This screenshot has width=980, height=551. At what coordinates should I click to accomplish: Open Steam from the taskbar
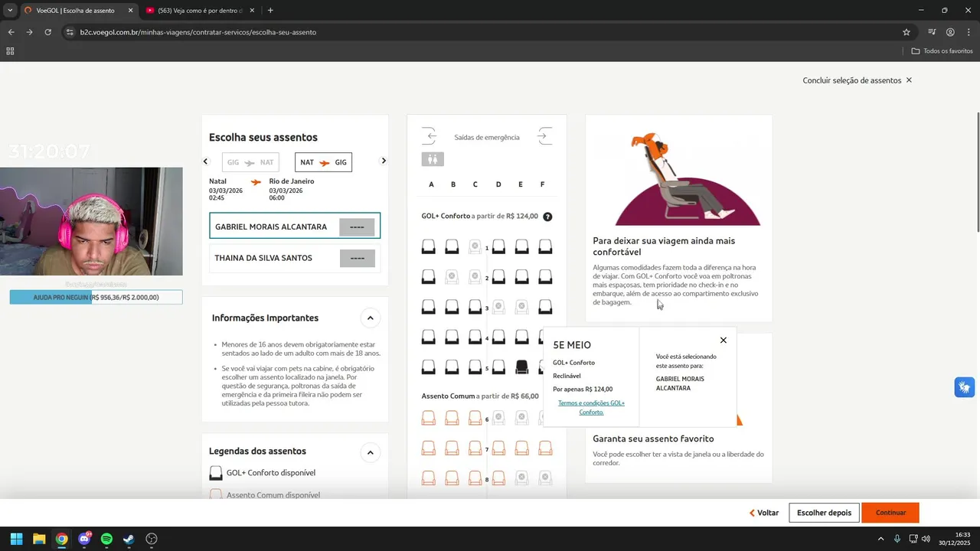tap(129, 539)
